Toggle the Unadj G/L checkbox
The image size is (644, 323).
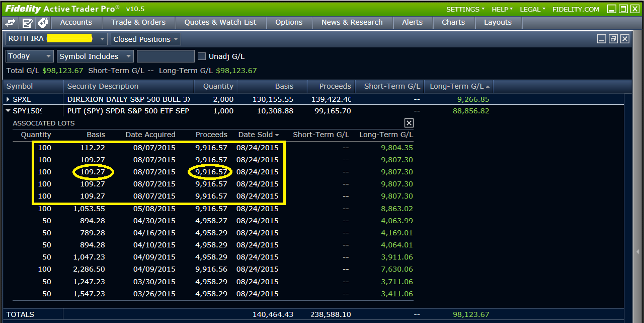pyautogui.click(x=202, y=56)
